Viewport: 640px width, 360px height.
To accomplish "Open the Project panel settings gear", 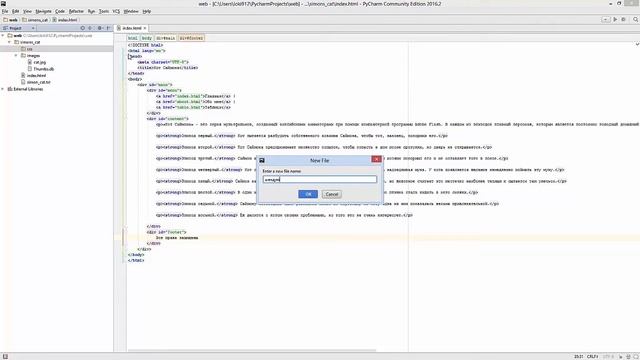I will pos(100,28).
